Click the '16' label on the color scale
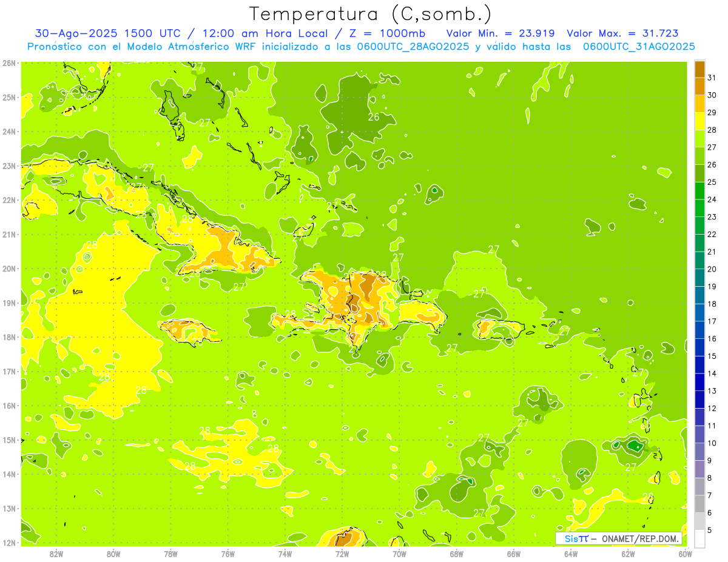 coord(712,339)
